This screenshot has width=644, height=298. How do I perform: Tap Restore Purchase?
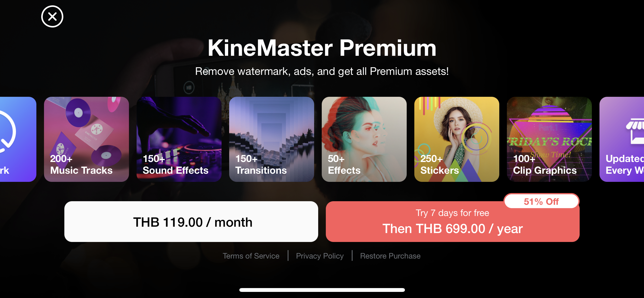tap(390, 256)
